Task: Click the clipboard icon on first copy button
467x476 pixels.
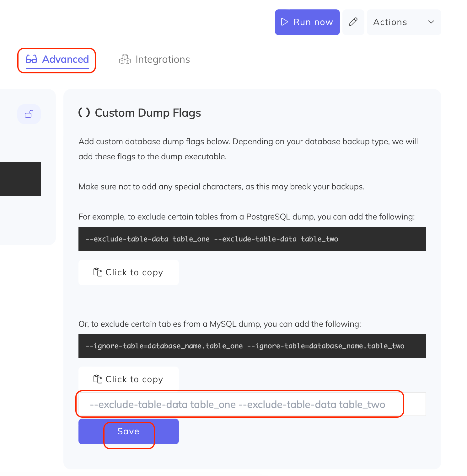Action: (x=98, y=272)
